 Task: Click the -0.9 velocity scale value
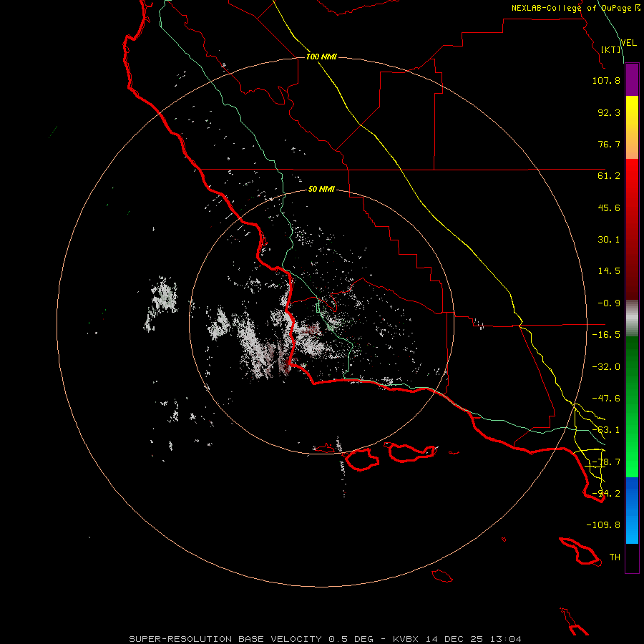tap(609, 303)
